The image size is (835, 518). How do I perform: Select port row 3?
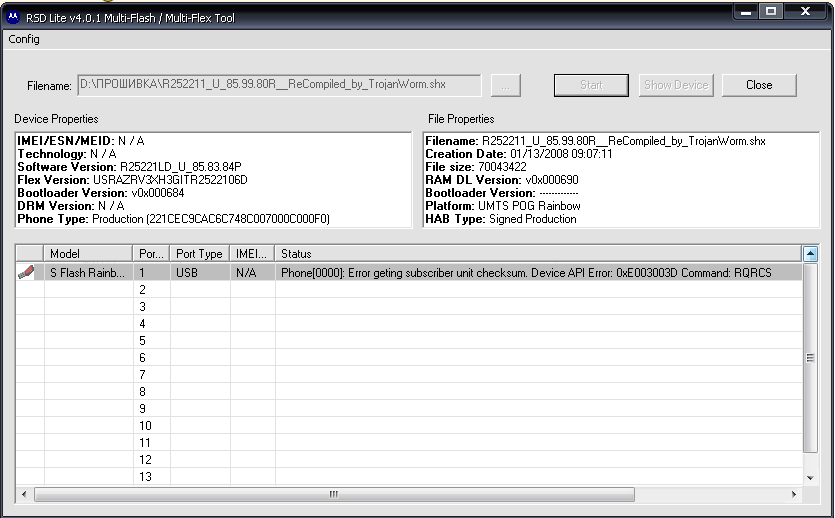coord(408,307)
